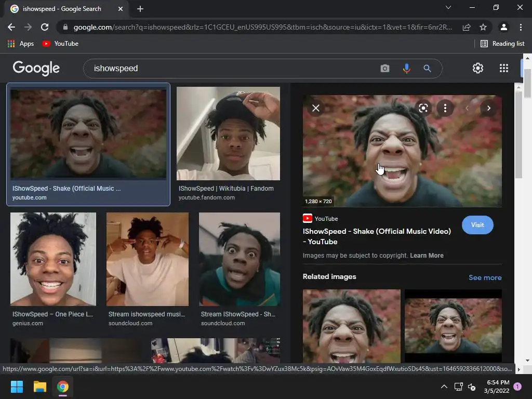Click youtube.fandom.com source text
The width and height of the screenshot is (532, 399).
[207, 197]
